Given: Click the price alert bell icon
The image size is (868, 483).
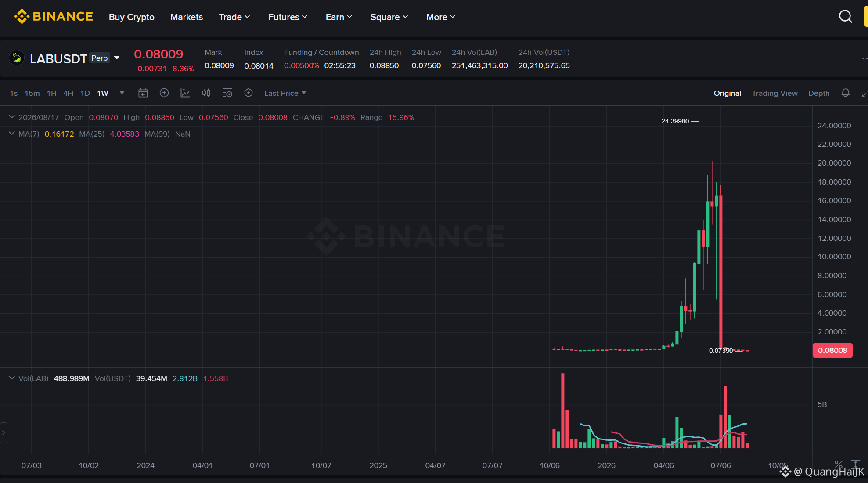Looking at the screenshot, I should click(845, 93).
